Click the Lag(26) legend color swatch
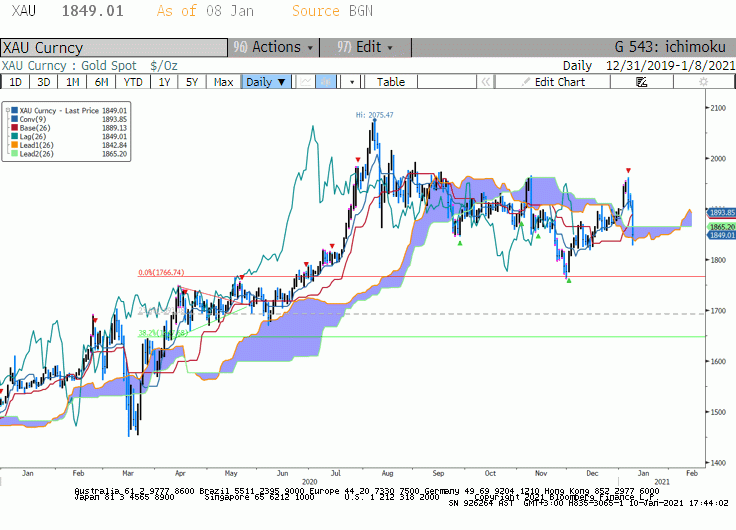This screenshot has width=736, height=530. pos(15,136)
